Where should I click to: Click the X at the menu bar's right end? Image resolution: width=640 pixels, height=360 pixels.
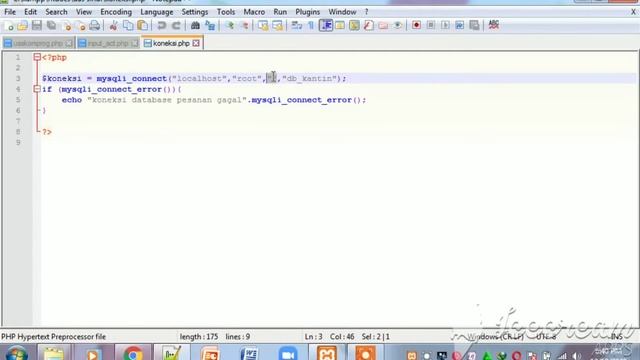(x=633, y=12)
